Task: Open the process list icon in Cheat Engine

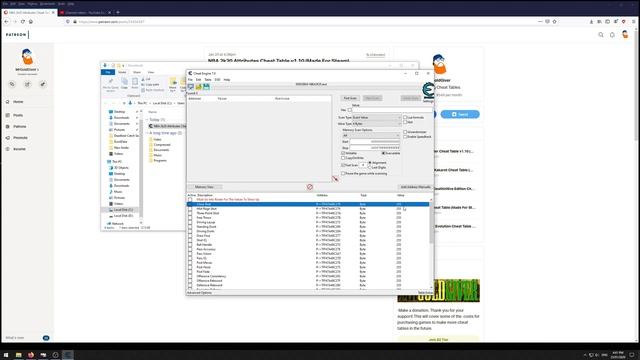Action: point(191,87)
